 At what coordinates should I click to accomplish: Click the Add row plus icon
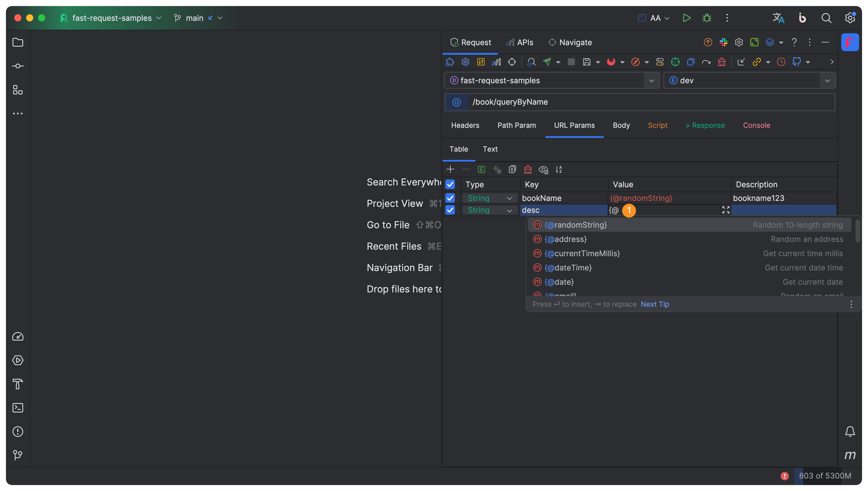click(x=450, y=169)
